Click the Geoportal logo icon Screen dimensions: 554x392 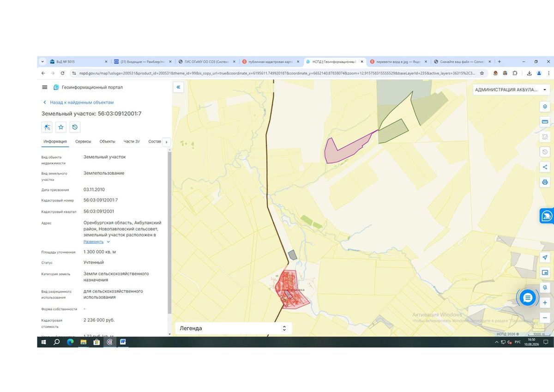tap(56, 87)
